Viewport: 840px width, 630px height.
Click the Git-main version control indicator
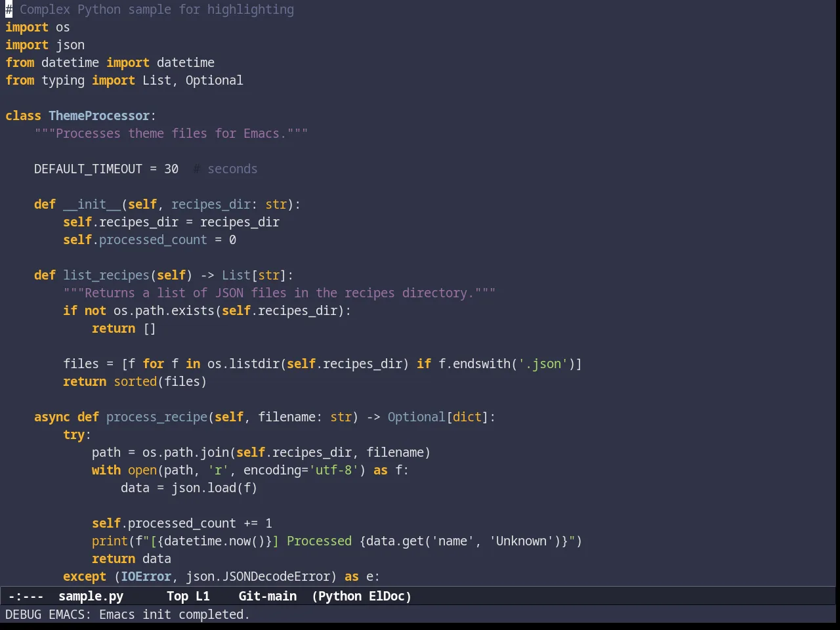point(267,596)
